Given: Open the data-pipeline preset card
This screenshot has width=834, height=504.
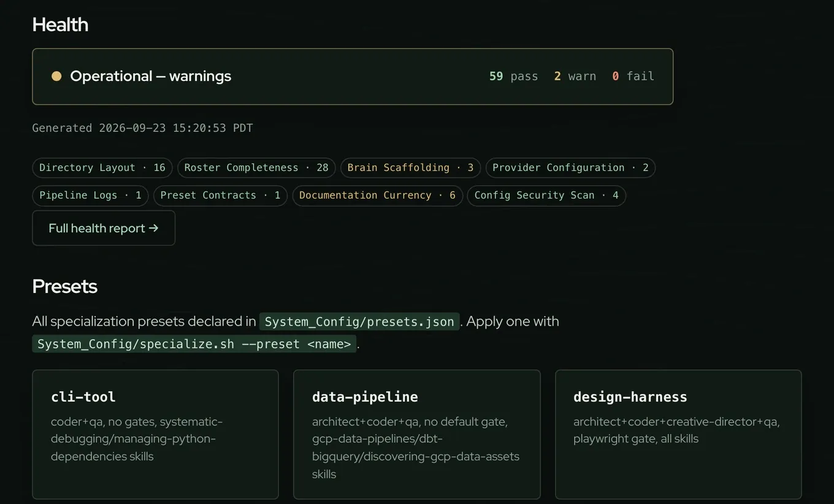Looking at the screenshot, I should (x=417, y=434).
